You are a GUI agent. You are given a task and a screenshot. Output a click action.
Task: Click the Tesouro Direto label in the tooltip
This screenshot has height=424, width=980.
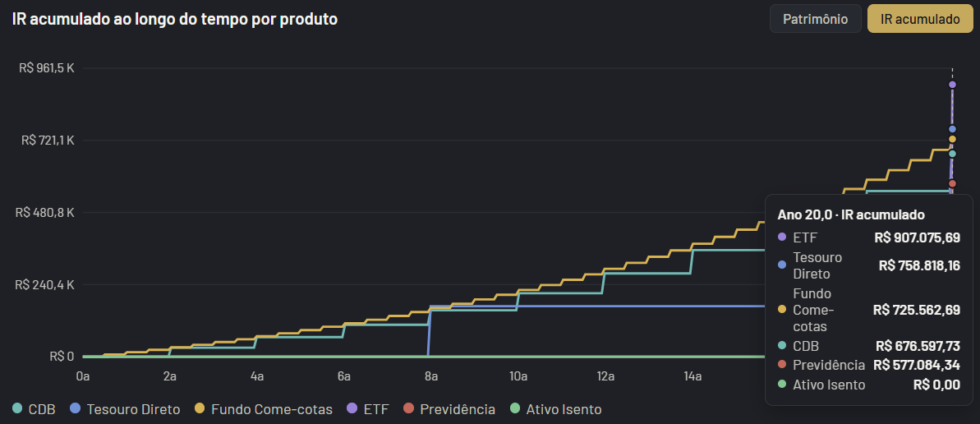click(817, 265)
